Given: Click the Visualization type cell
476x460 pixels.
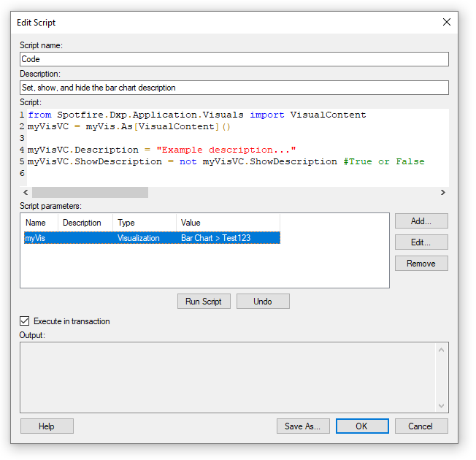Looking at the screenshot, I should point(139,238).
